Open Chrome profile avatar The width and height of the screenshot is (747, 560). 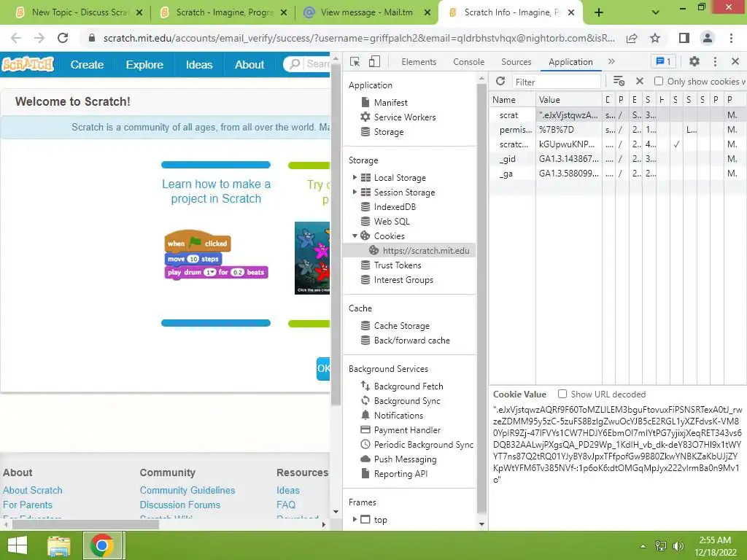[708, 38]
